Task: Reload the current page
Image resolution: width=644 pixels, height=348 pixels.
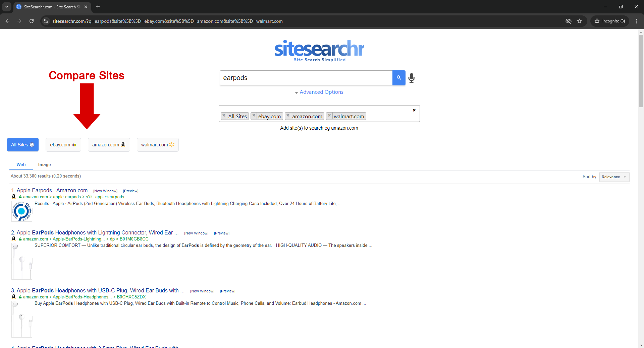Action: click(x=32, y=21)
